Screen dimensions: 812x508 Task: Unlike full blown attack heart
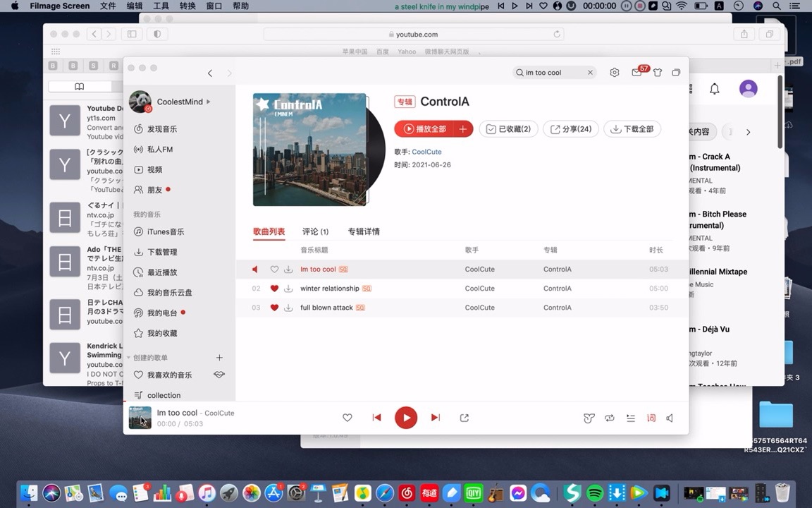[x=274, y=308]
